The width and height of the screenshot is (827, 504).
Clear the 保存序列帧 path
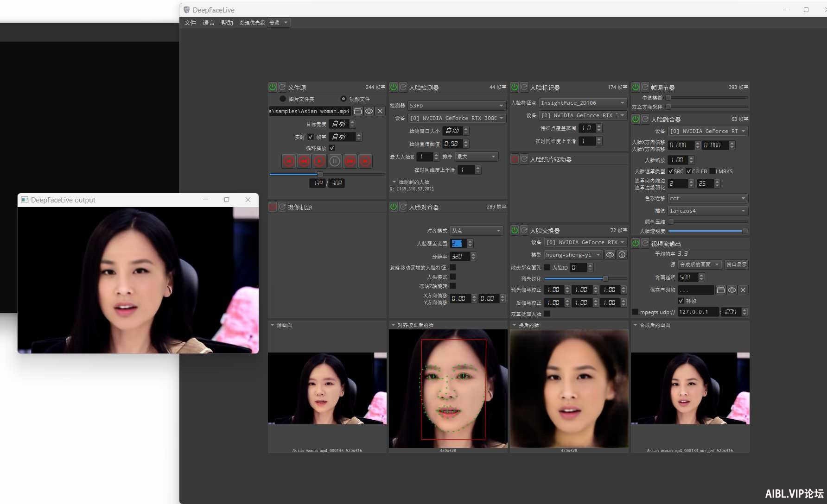[x=743, y=290]
